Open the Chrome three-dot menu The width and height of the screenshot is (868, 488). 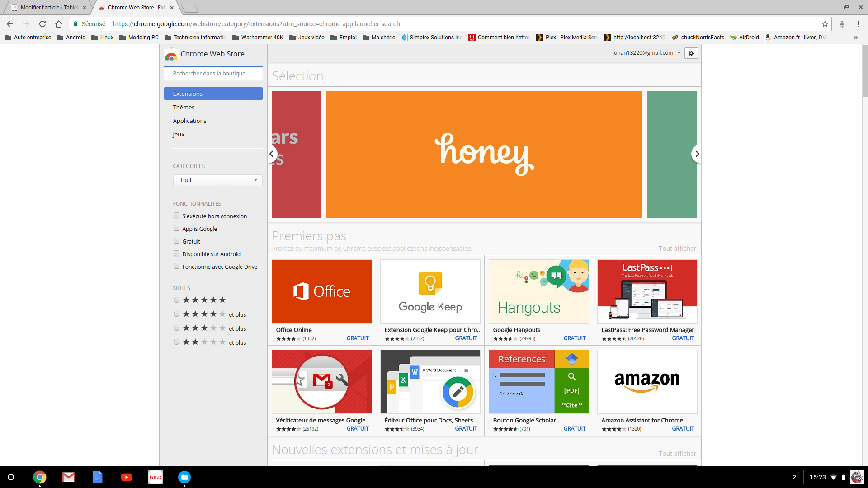(858, 24)
